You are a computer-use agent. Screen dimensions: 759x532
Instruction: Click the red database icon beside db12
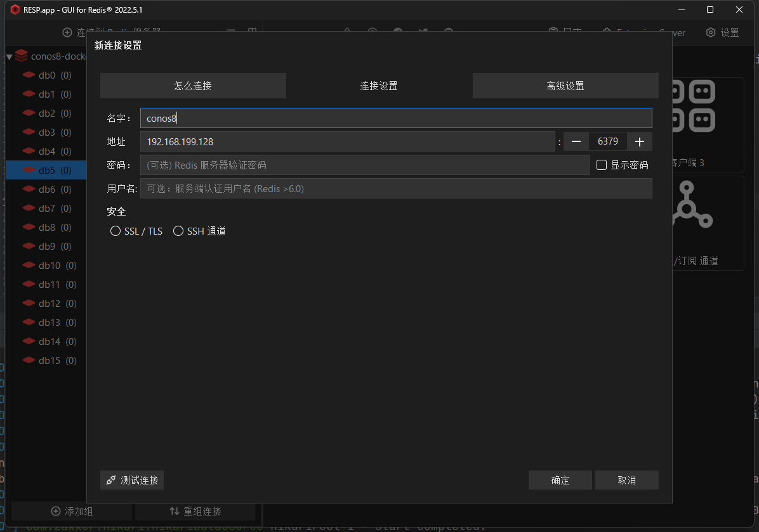(x=29, y=302)
